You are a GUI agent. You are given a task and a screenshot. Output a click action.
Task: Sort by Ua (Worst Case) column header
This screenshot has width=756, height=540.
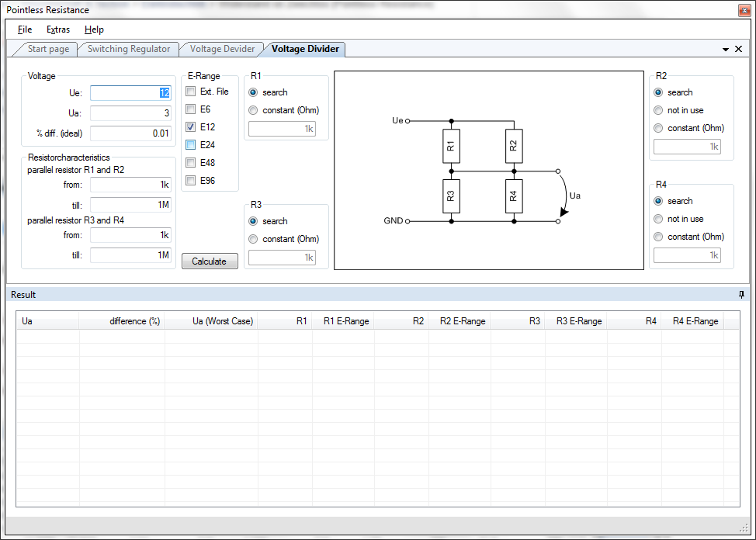point(211,321)
